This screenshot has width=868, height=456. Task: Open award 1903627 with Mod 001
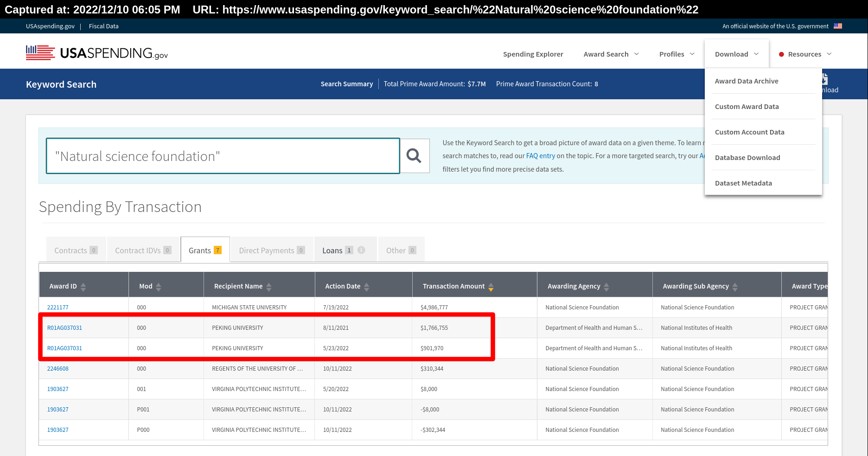pyautogui.click(x=58, y=389)
